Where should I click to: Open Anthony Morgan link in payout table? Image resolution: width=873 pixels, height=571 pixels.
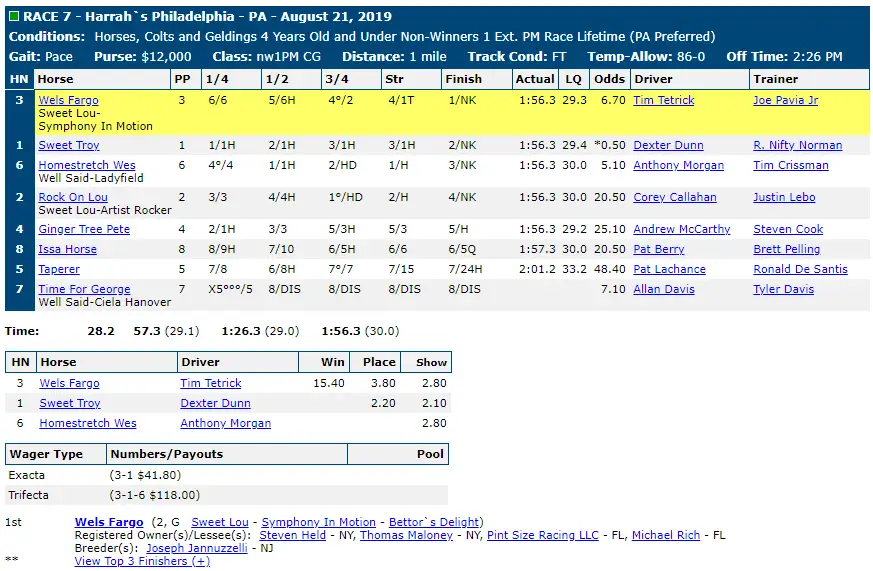point(225,424)
